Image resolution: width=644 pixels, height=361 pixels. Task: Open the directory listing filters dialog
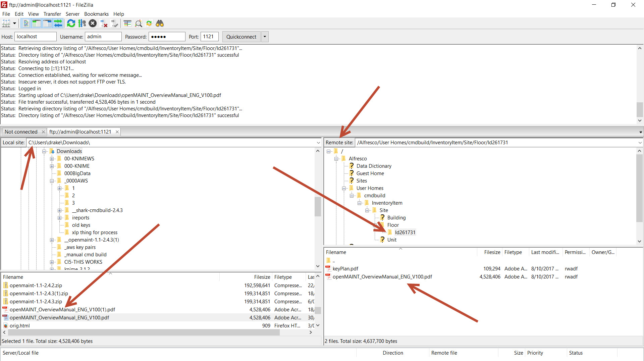click(x=127, y=23)
